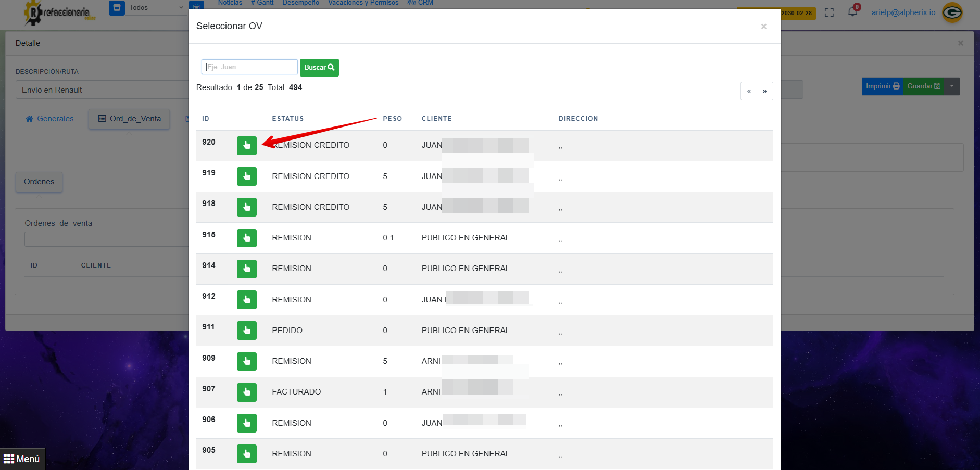Expand the Guardar options arrow
This screenshot has width=980, height=470.
952,86
